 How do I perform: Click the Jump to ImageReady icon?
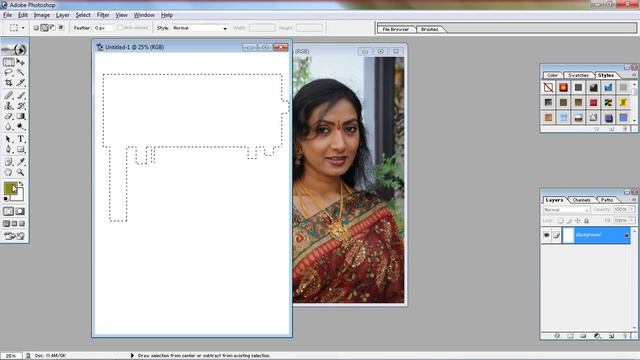[x=15, y=236]
